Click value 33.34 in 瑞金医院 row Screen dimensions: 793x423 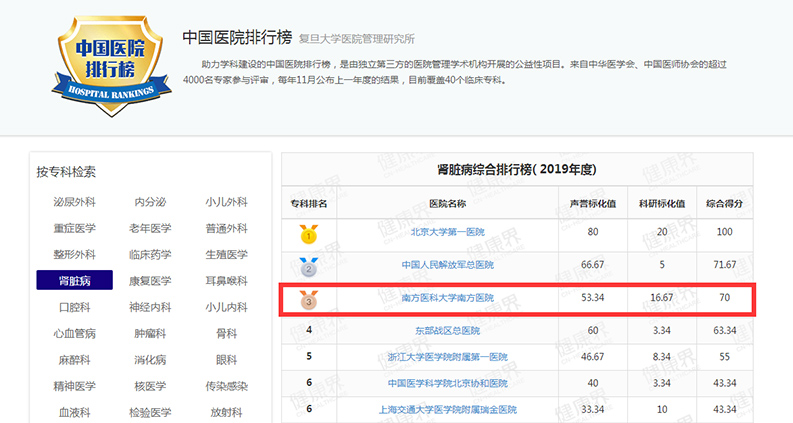point(593,409)
